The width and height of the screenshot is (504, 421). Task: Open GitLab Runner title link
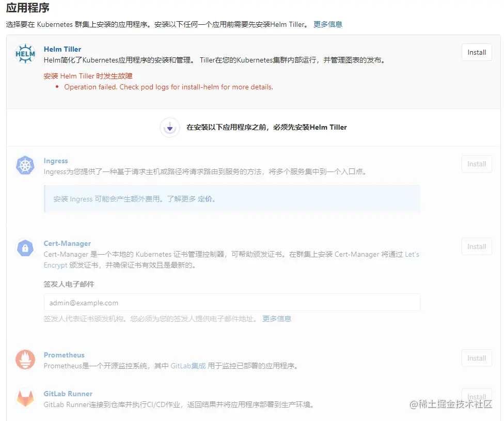tap(68, 394)
